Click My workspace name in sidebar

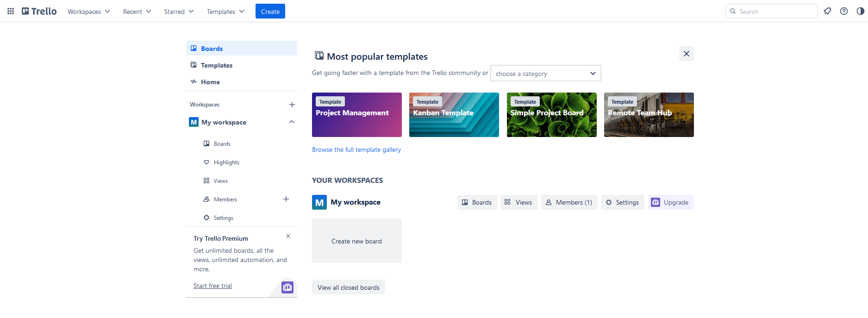224,122
